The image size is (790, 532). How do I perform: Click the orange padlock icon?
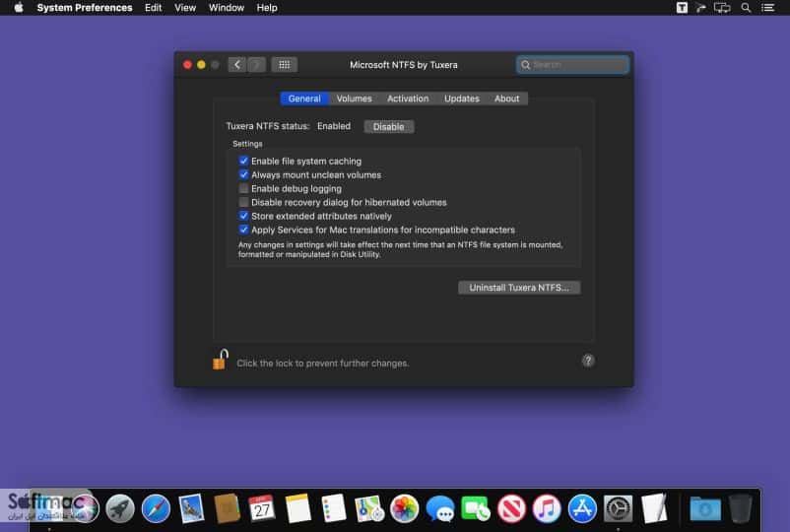[x=221, y=360]
